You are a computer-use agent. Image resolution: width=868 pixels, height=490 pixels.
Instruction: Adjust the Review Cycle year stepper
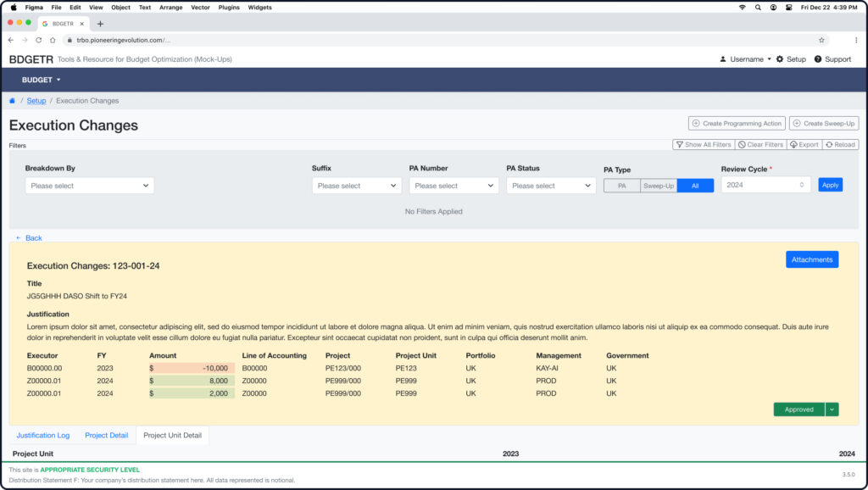pyautogui.click(x=801, y=185)
